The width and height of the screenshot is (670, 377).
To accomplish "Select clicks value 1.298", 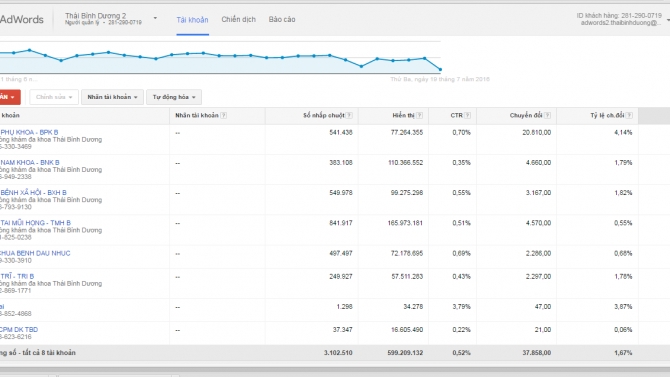I will tap(344, 306).
